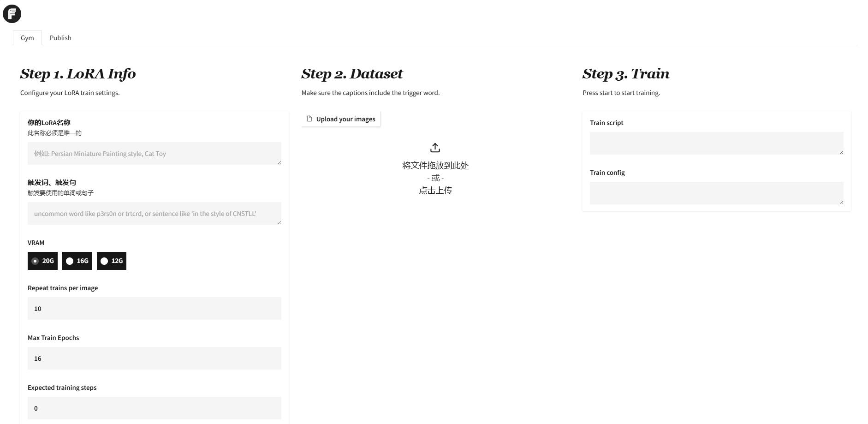868x424 pixels.
Task: Open the Publish tab
Action: pyautogui.click(x=60, y=38)
